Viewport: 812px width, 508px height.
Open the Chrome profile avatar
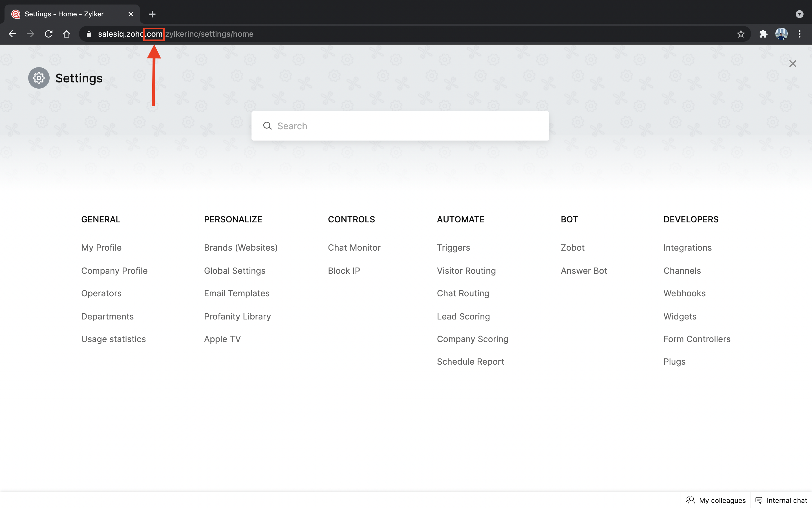(782, 34)
